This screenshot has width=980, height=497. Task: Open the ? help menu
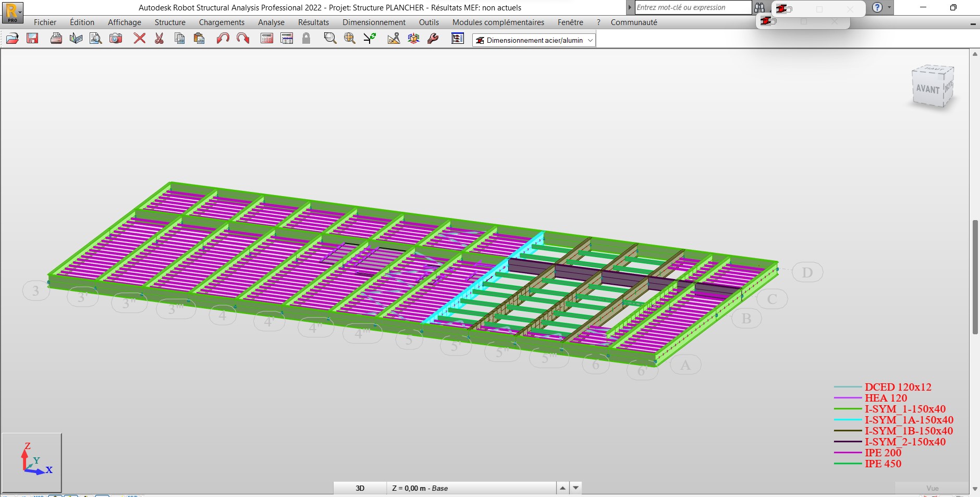point(598,22)
